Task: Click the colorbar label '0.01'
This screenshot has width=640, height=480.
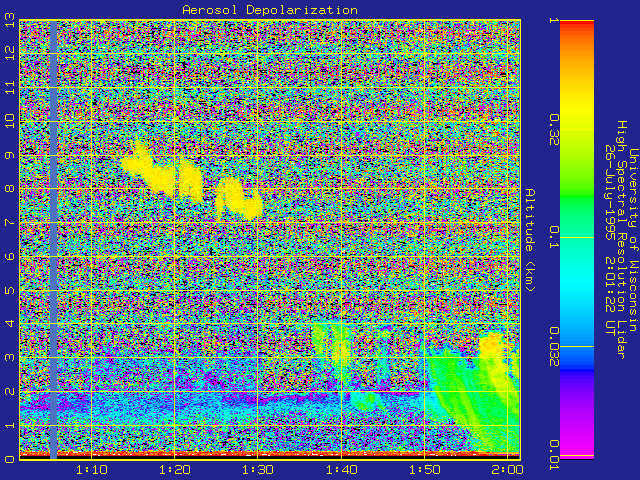Action: click(x=554, y=455)
